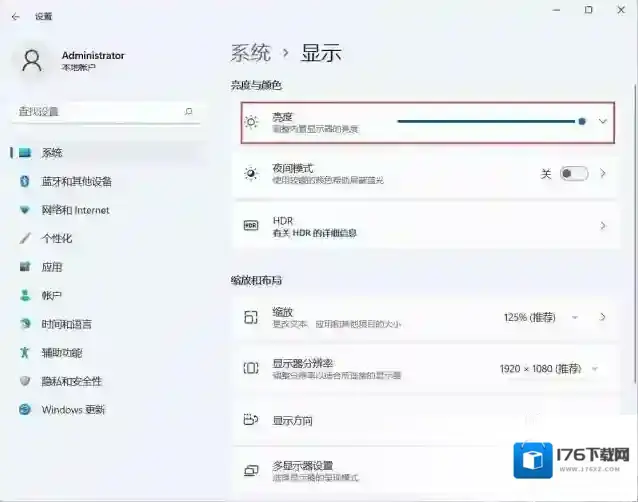
Task: Click the 应用 apps icon
Action: pyautogui.click(x=25, y=267)
